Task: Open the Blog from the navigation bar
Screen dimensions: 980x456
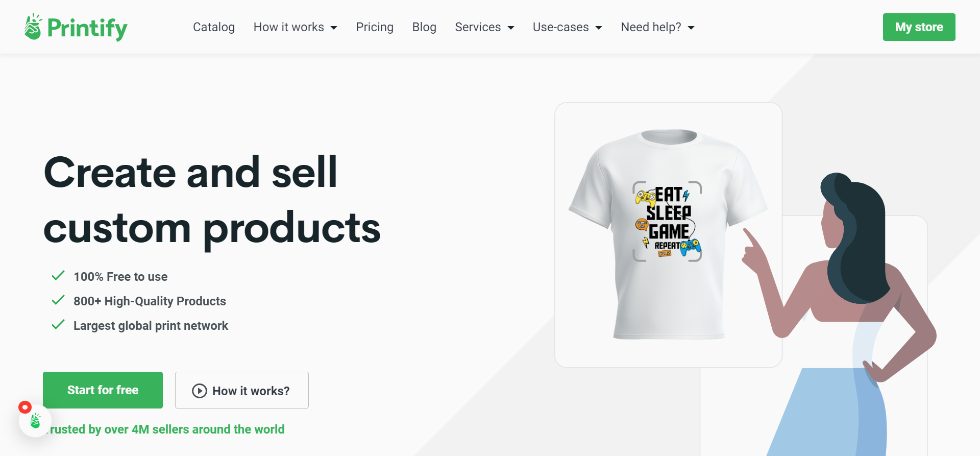Action: 424,27
